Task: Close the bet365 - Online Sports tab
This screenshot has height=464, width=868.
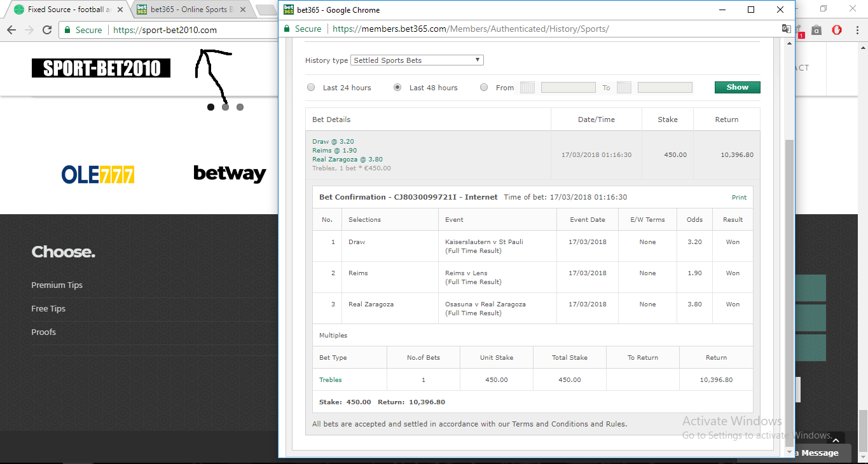Action: point(243,10)
